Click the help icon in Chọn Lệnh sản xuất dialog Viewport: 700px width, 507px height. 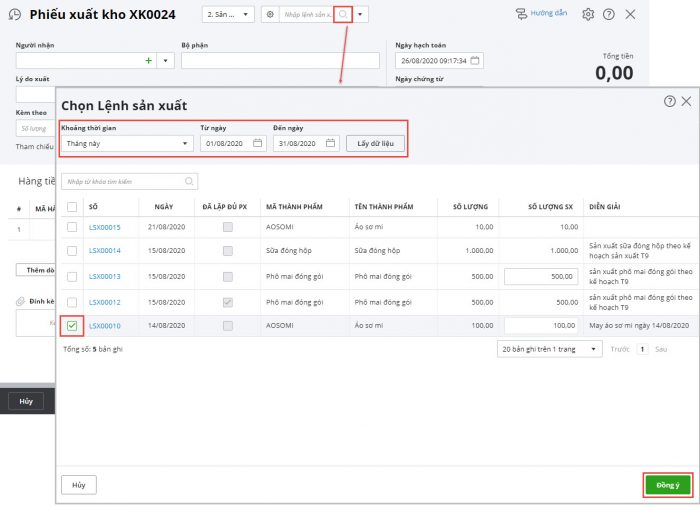pos(669,101)
